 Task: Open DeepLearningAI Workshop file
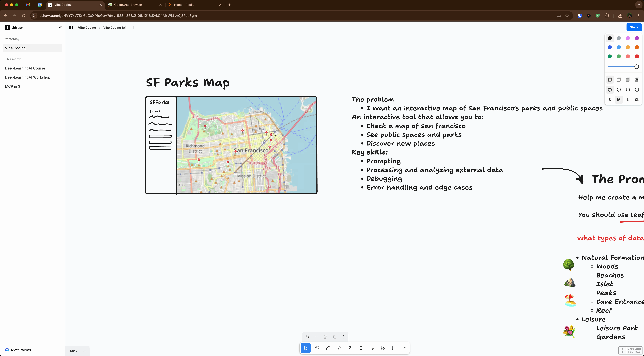coord(28,77)
